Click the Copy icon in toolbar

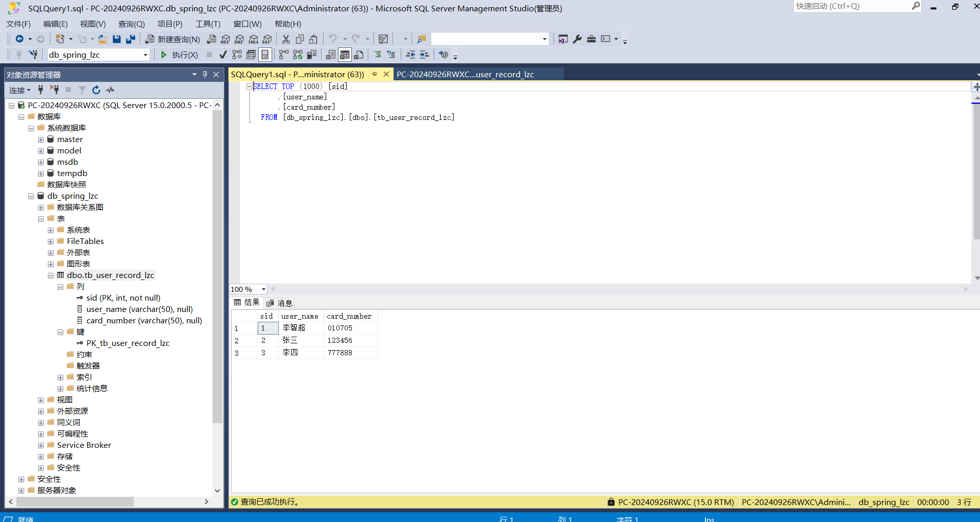[x=300, y=39]
